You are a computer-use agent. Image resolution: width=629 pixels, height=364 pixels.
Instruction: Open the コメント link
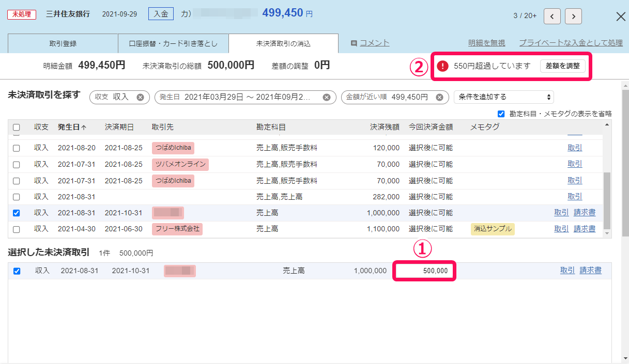coord(375,43)
